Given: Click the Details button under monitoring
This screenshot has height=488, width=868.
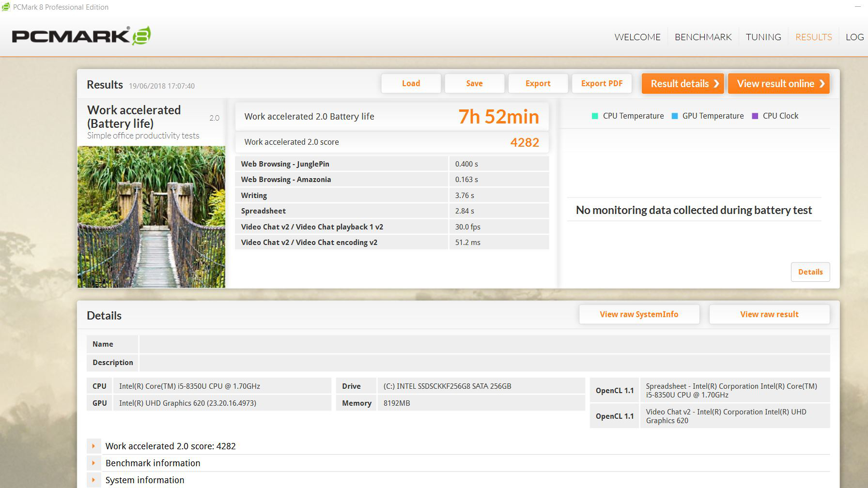Looking at the screenshot, I should coord(810,272).
